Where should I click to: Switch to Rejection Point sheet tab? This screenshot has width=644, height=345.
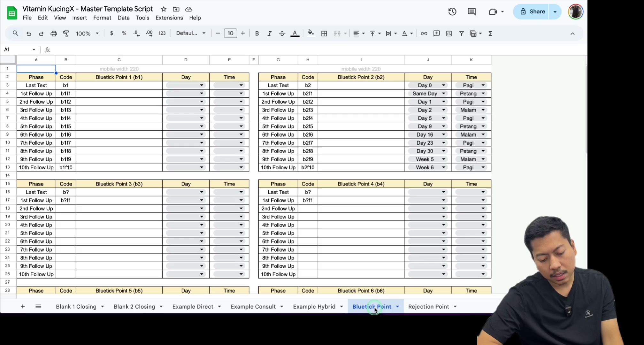pos(428,307)
